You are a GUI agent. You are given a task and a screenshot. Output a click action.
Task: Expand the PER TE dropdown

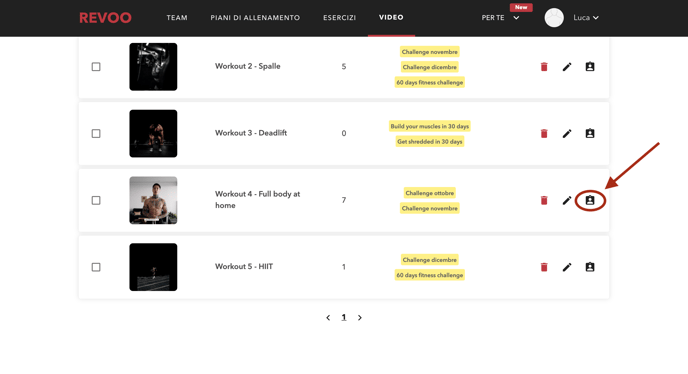tap(500, 18)
